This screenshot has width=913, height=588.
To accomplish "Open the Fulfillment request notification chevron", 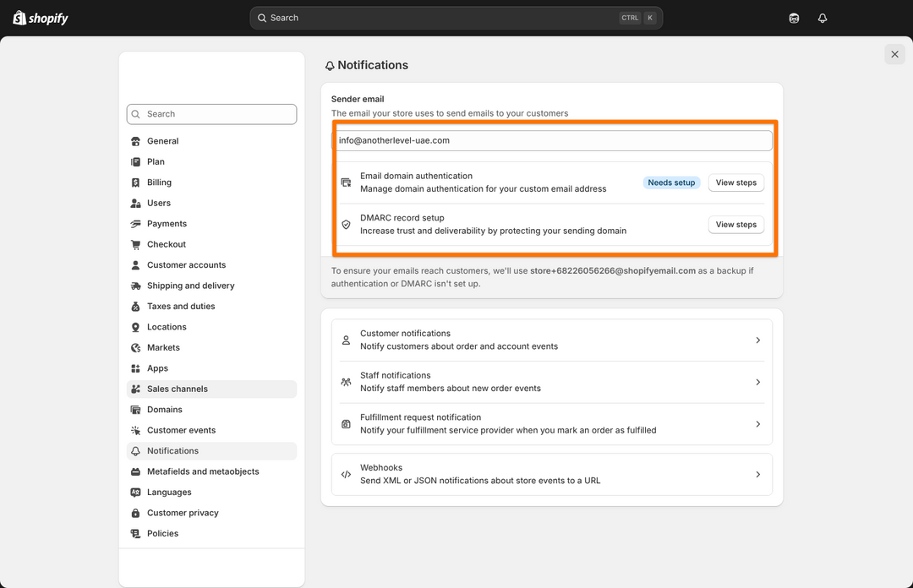I will (757, 424).
